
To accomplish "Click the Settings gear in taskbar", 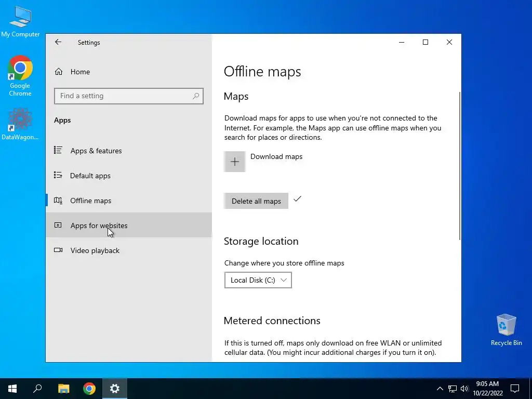I will click(x=115, y=389).
